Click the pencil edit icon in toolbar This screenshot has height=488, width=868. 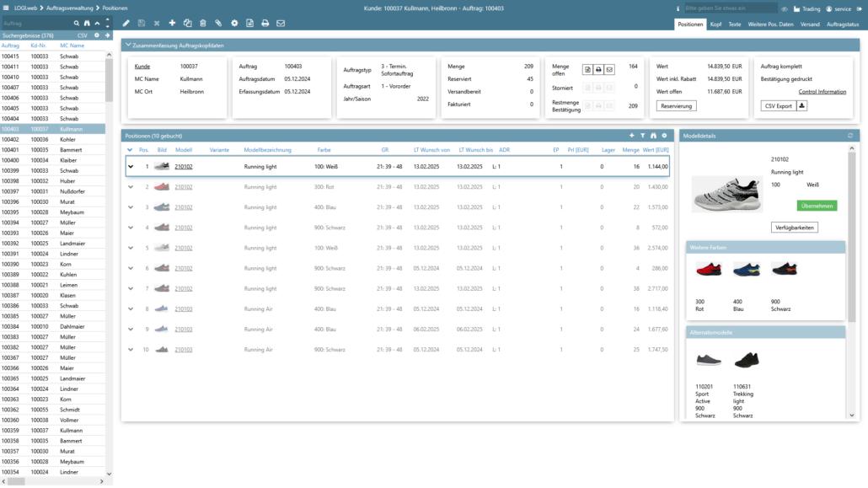tap(126, 24)
